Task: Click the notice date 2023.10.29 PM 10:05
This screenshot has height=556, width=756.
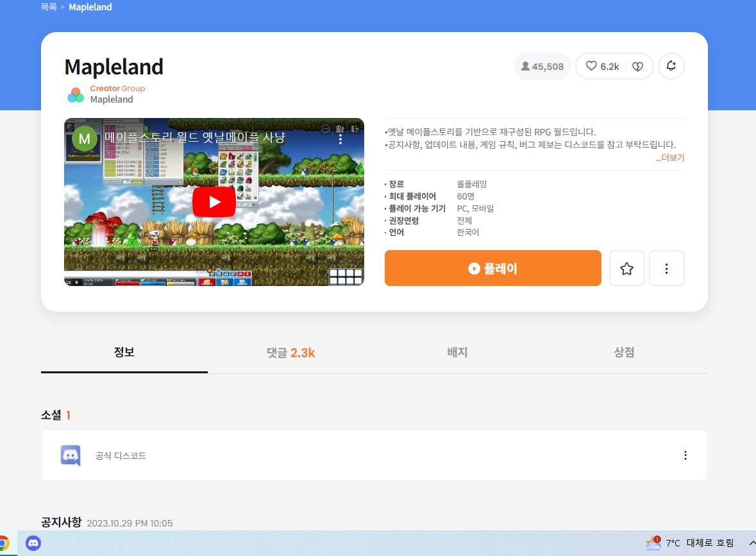Action: tap(130, 523)
